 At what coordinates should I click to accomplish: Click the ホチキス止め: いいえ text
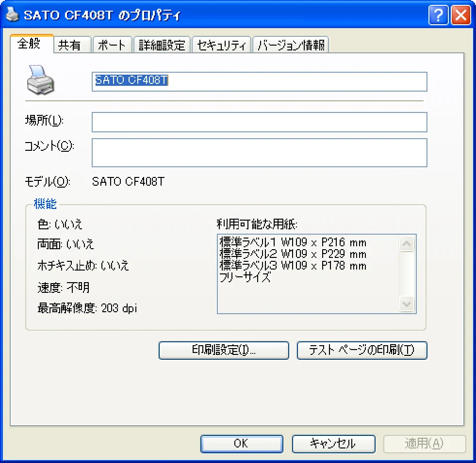83,265
